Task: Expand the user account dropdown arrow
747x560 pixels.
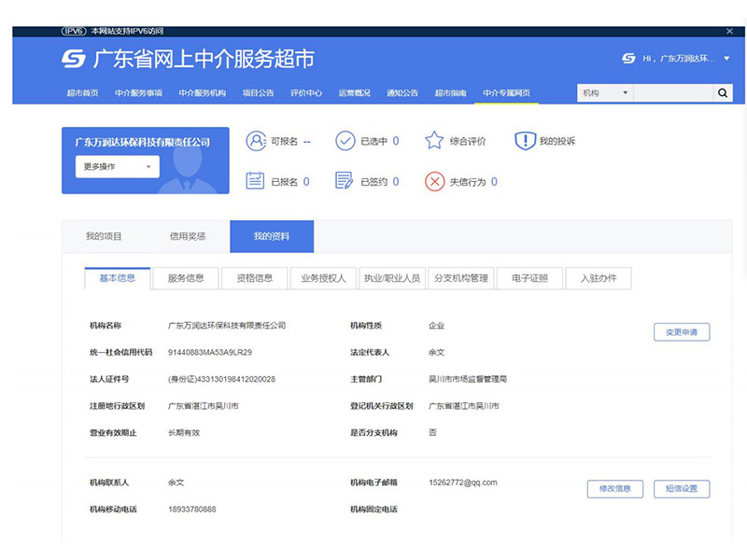Action: [727, 59]
